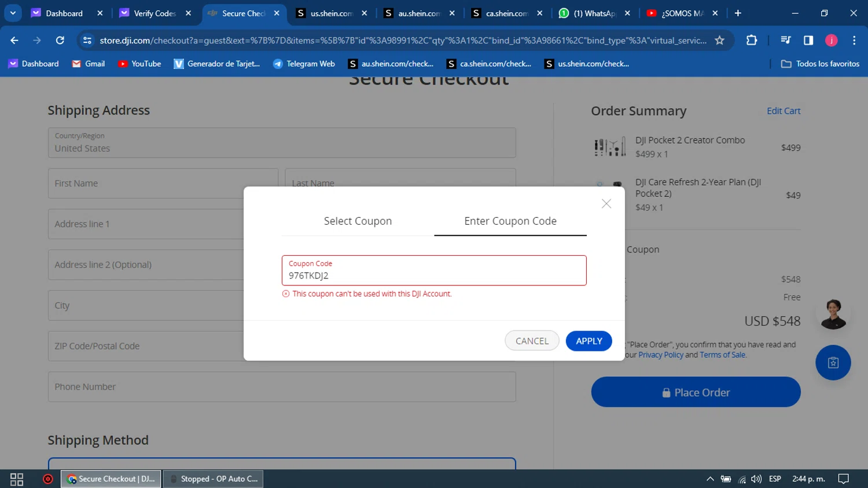Switch to the Verify Codes browser tab
The image size is (868, 488).
tap(155, 13)
